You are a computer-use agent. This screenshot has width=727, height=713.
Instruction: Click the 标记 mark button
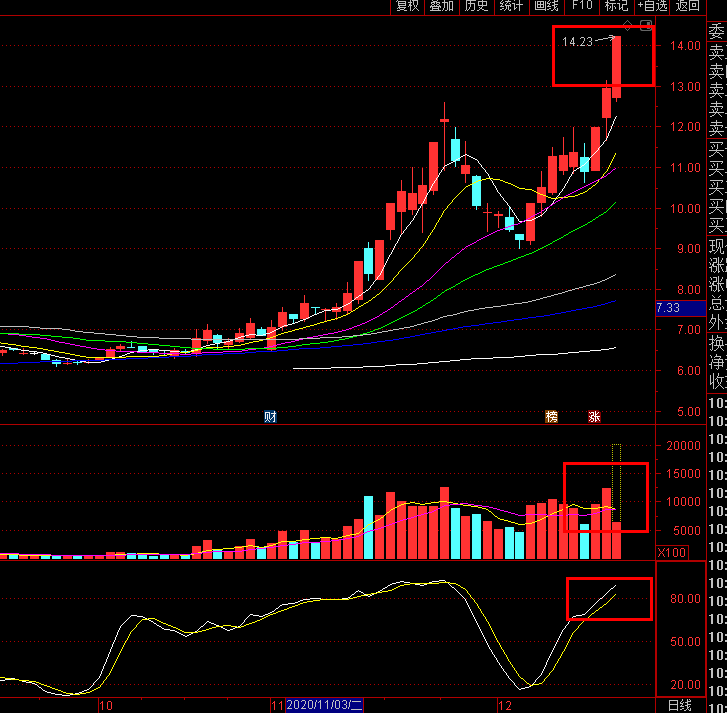(x=616, y=6)
